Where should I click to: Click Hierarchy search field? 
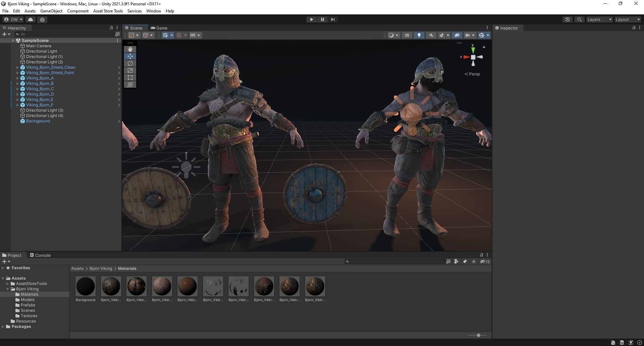coord(65,34)
